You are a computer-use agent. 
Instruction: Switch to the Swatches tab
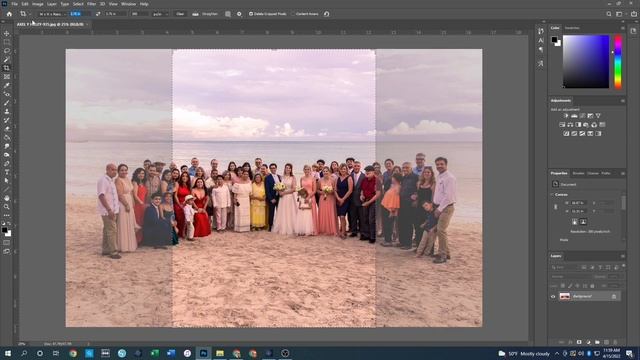[572, 28]
